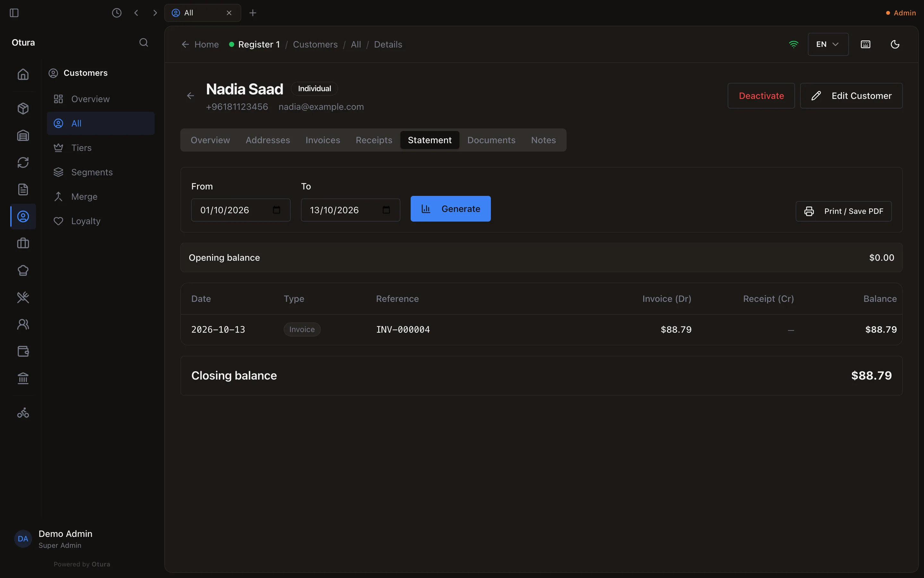The width and height of the screenshot is (924, 578).
Task: Open the briefcase icon in the rail
Action: 23,243
